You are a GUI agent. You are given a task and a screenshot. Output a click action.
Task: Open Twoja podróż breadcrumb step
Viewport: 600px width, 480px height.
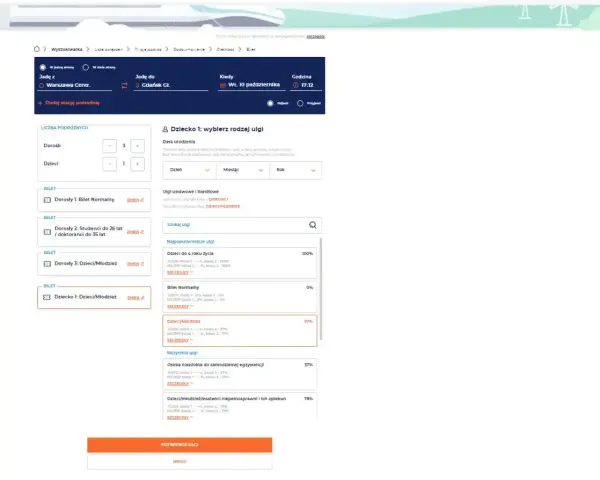[148, 49]
